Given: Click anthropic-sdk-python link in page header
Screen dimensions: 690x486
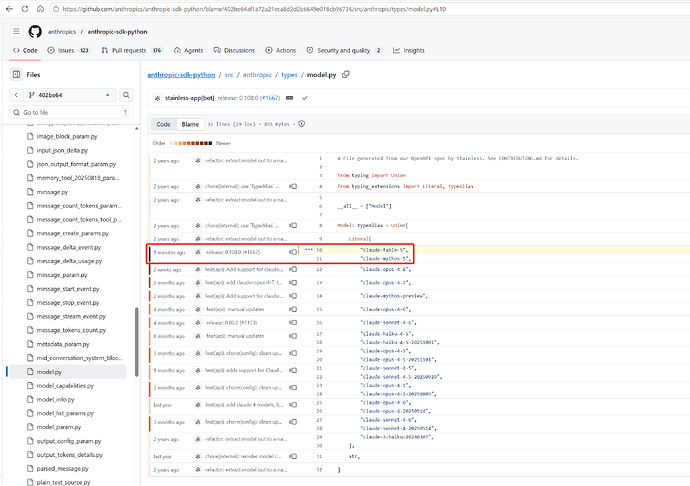Looking at the screenshot, I should [x=117, y=32].
